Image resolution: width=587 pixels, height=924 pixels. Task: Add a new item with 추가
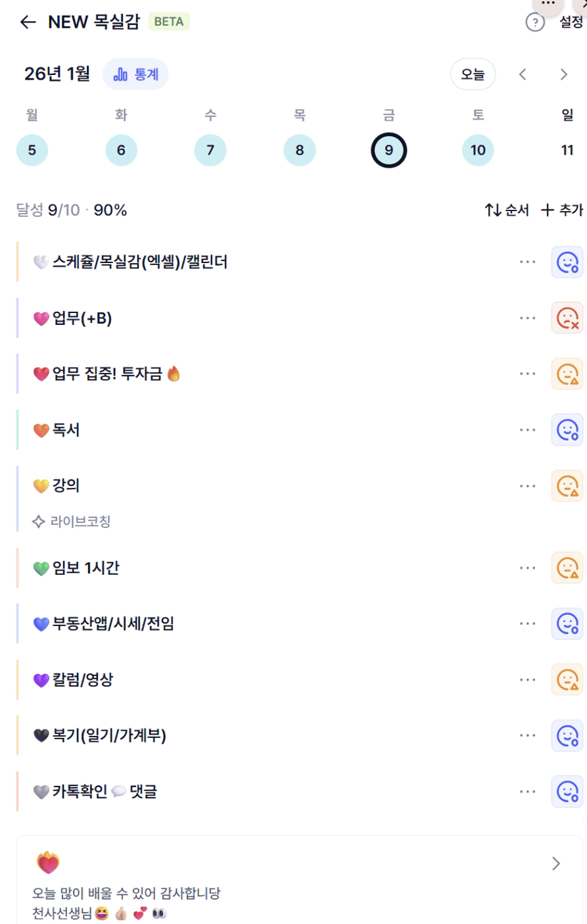click(x=562, y=210)
